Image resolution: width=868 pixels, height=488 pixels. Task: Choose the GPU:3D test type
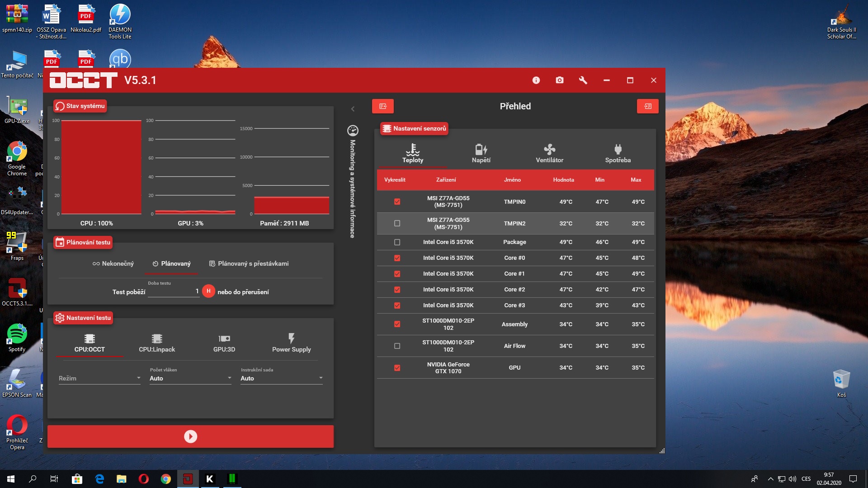[224, 343]
